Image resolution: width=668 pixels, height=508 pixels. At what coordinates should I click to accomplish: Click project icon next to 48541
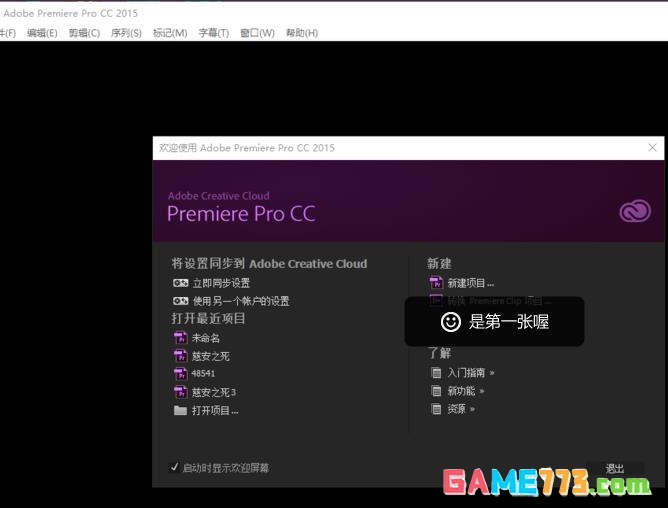pyautogui.click(x=180, y=374)
